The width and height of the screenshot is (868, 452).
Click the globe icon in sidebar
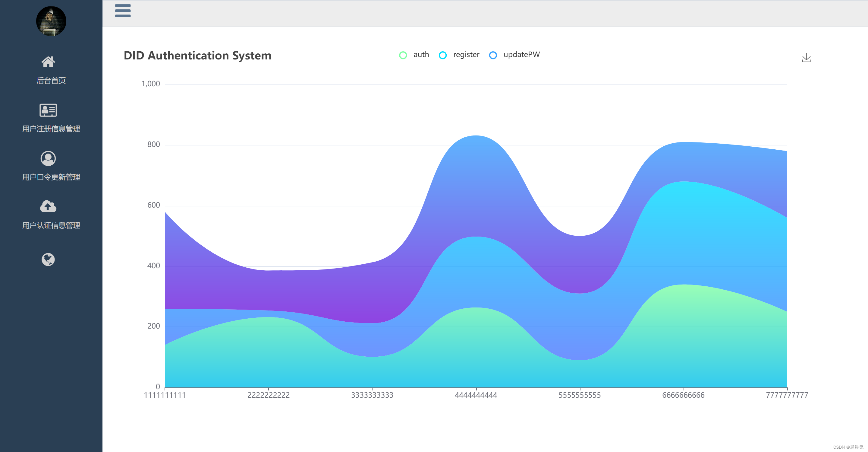point(48,259)
